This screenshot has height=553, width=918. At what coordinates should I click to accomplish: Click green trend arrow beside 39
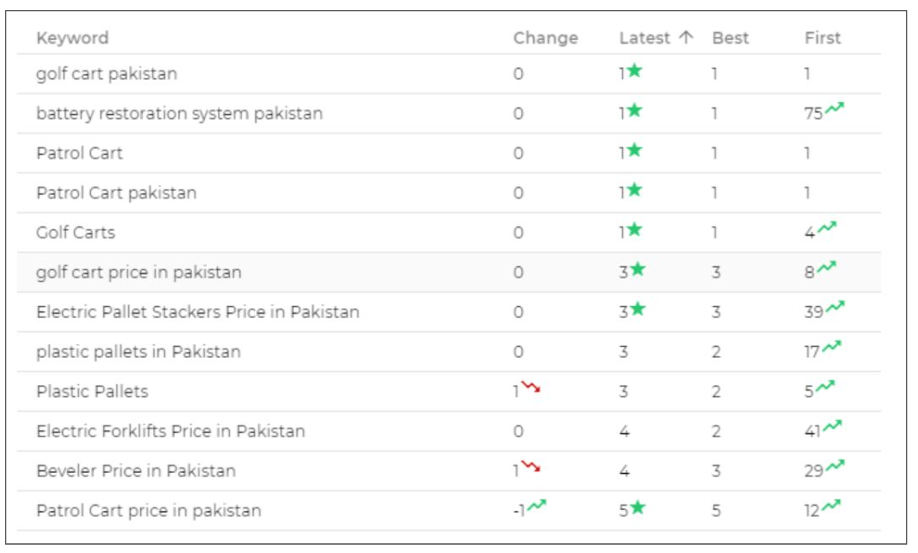[834, 308]
